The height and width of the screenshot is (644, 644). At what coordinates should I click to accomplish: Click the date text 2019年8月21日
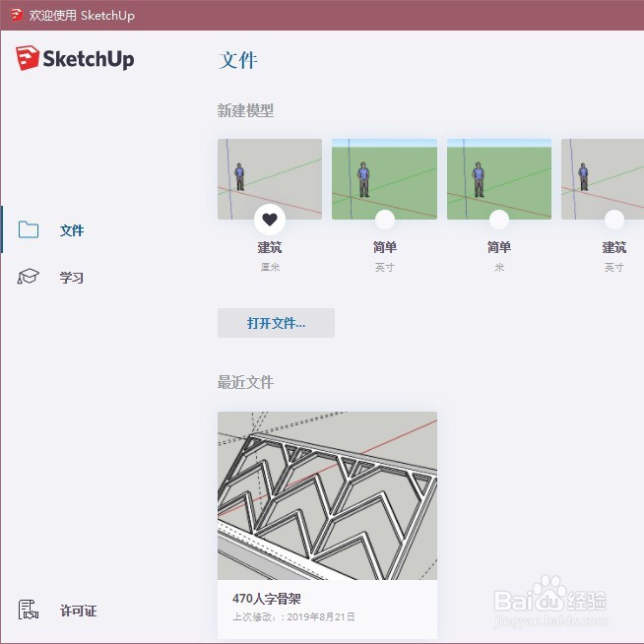321,616
